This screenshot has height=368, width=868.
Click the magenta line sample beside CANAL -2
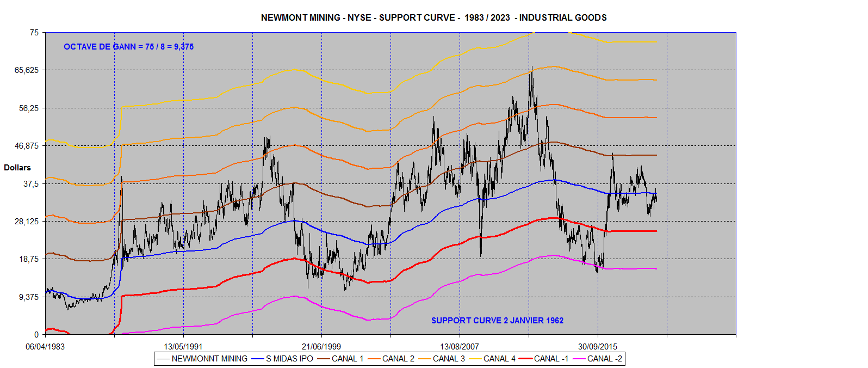579,359
